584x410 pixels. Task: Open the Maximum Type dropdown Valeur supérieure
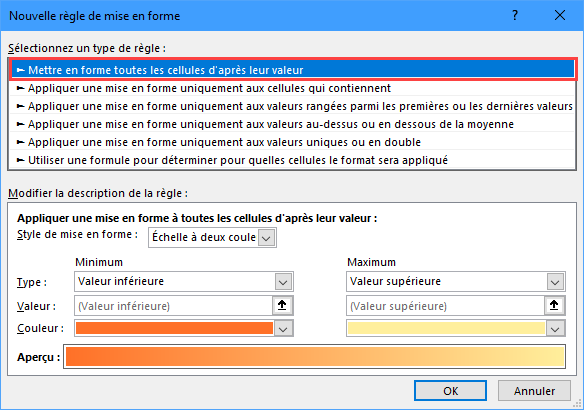coord(555,282)
